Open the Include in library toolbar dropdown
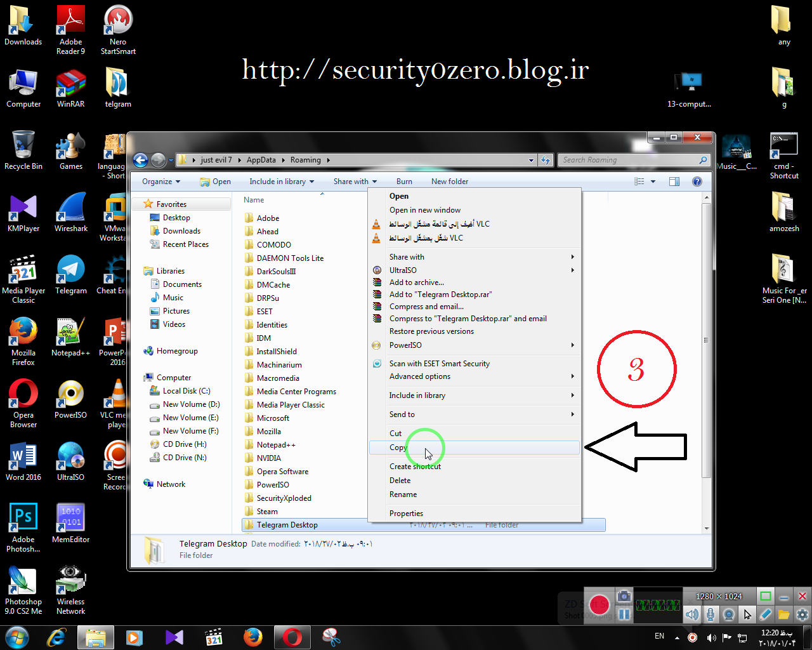Viewport: 812px width, 650px height. pos(282,182)
